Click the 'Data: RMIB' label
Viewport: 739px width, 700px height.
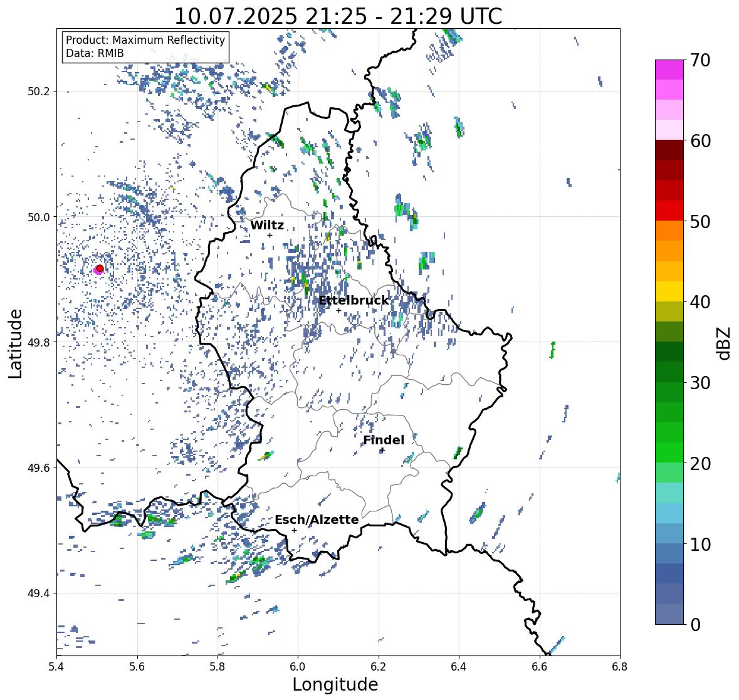[x=95, y=53]
